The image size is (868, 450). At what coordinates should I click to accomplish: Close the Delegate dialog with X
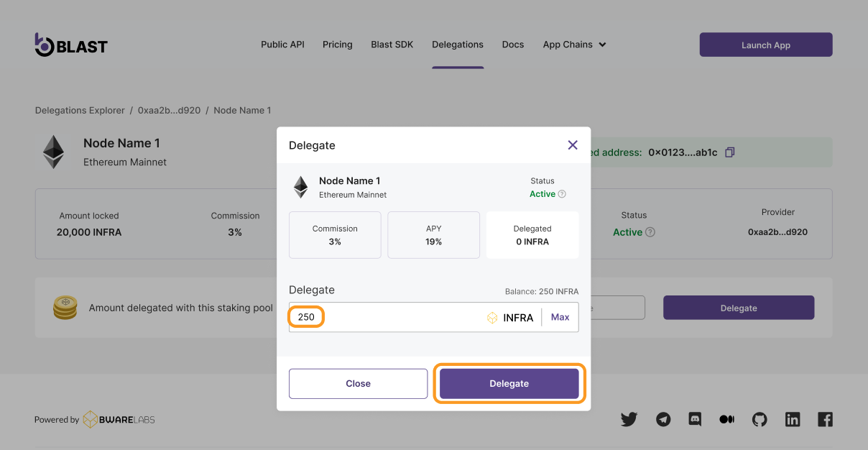pos(573,145)
